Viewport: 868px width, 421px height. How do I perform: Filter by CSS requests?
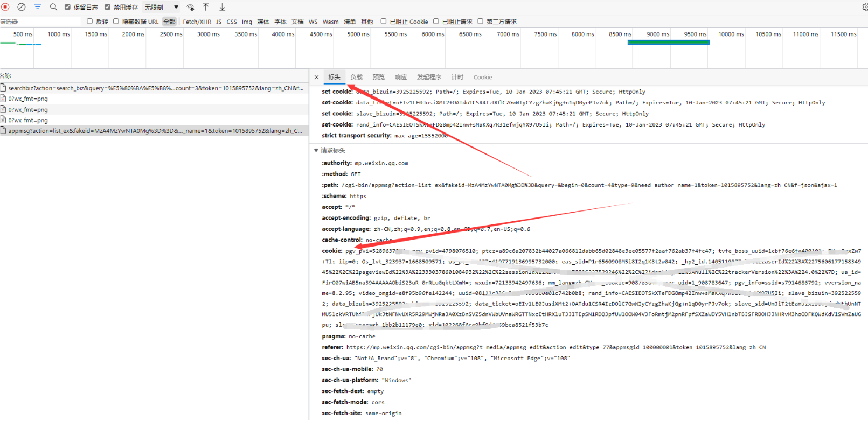232,22
